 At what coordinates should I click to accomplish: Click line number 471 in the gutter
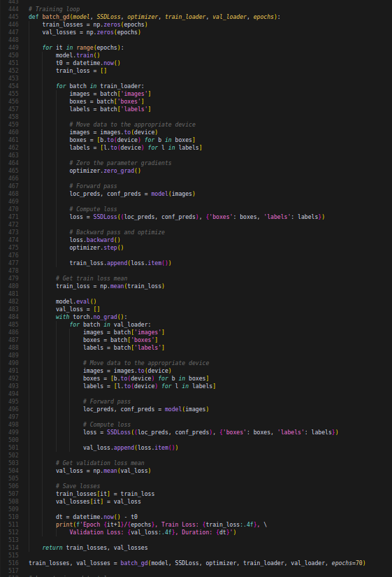pos(13,217)
